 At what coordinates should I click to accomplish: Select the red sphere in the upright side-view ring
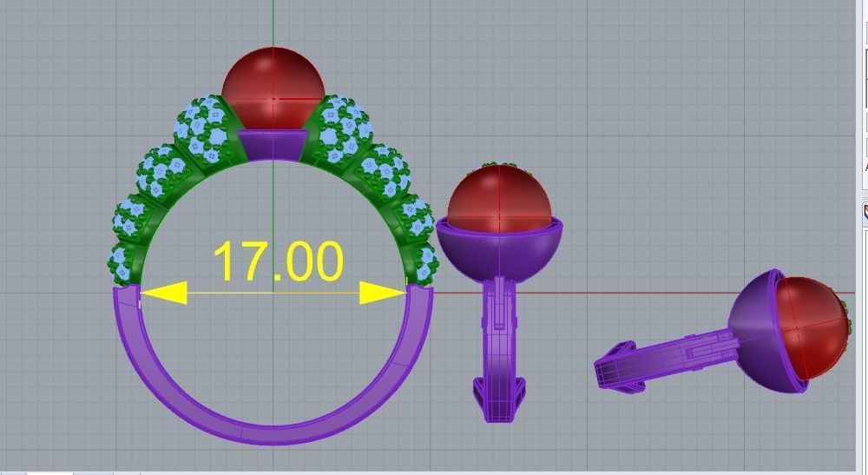pos(499,198)
